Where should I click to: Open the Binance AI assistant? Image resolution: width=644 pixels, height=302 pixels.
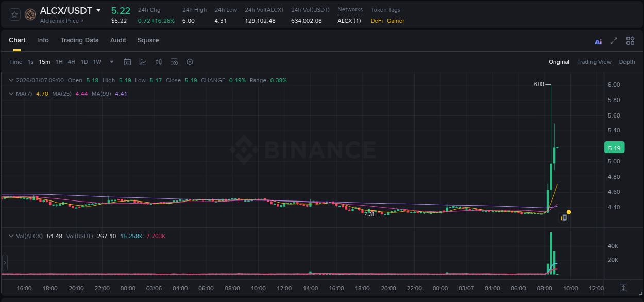tap(598, 41)
